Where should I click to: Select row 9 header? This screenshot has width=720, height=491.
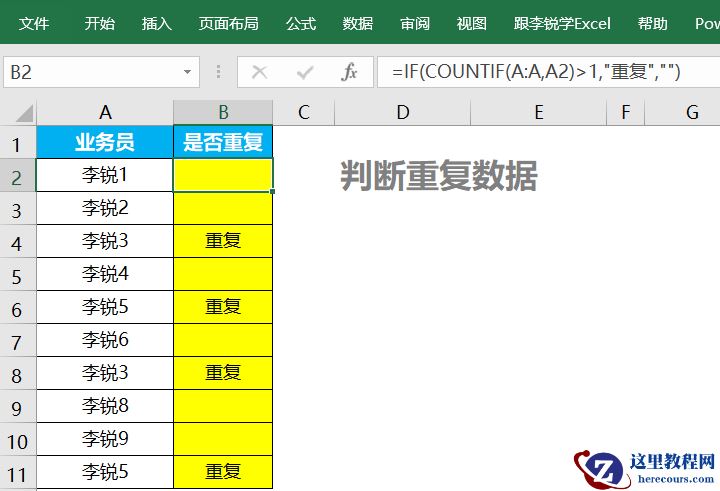pos(17,407)
